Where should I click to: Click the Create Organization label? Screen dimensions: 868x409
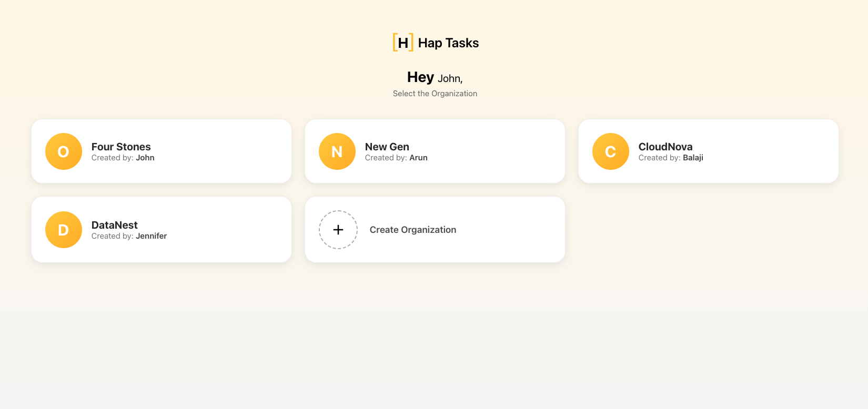click(x=413, y=230)
